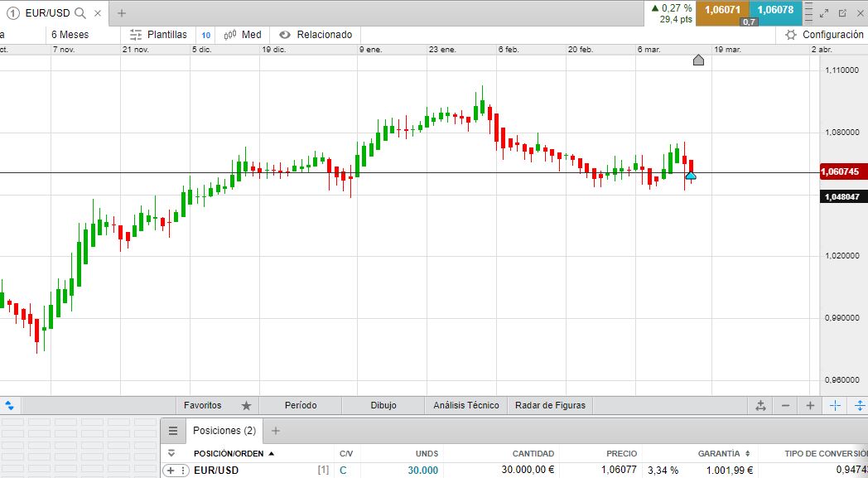Open the Dibujo drawing tab
The image size is (868, 478).
click(383, 405)
